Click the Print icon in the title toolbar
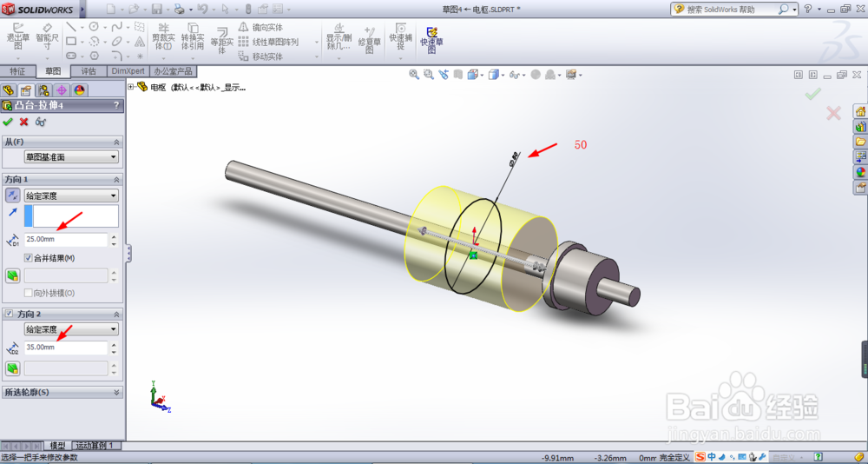 (180, 9)
